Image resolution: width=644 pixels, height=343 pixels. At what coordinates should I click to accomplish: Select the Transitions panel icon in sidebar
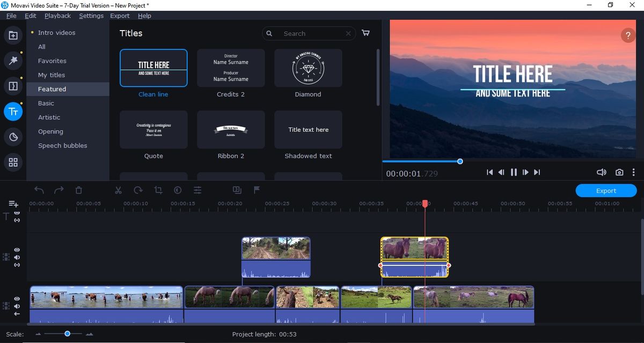(x=13, y=86)
